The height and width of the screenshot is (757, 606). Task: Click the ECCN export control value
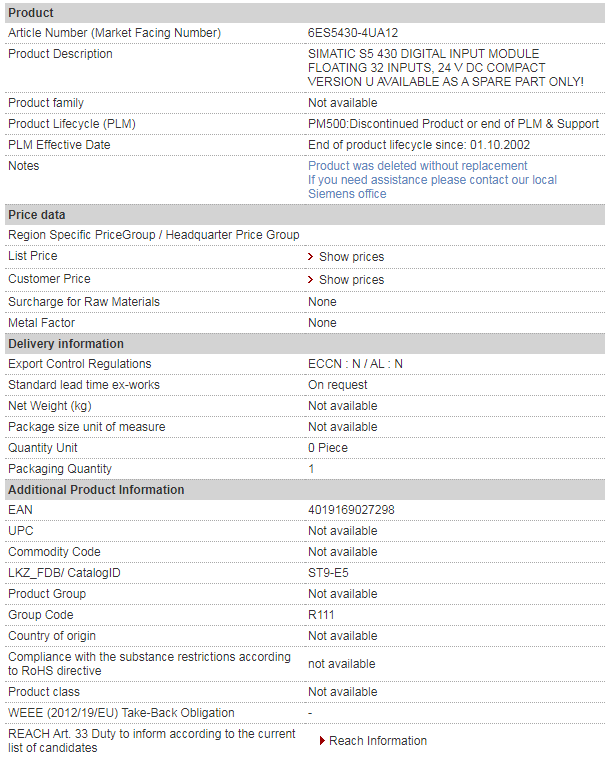click(x=355, y=364)
